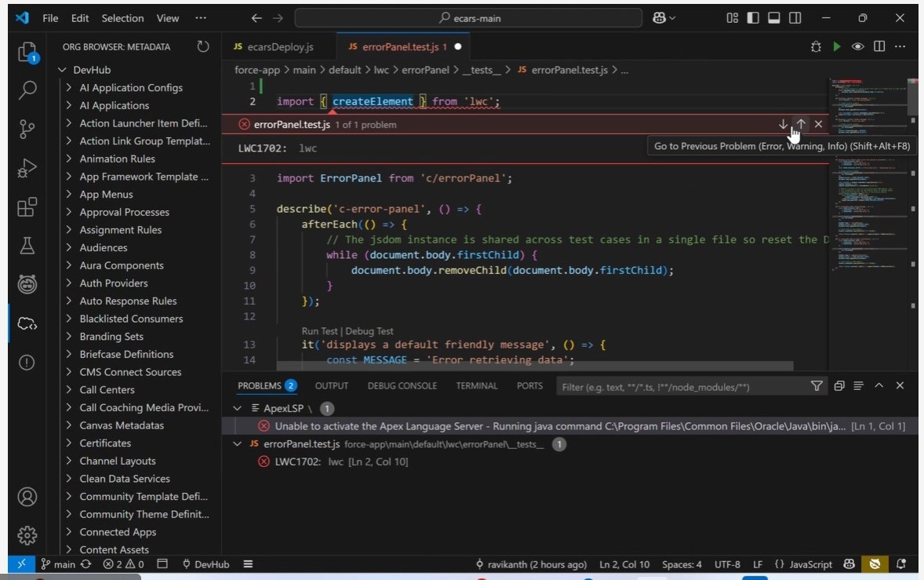924x580 pixels.
Task: Open the Extensions view
Action: 27,207
